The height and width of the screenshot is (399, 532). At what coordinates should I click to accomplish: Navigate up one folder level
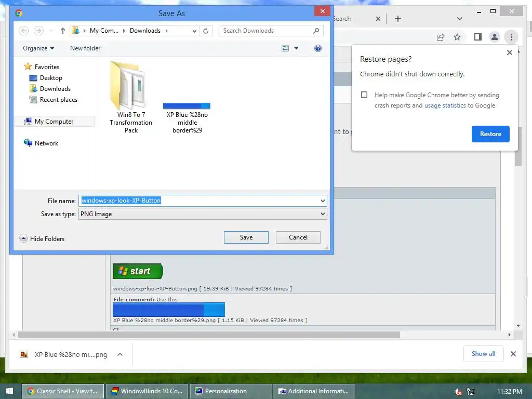[x=63, y=31]
